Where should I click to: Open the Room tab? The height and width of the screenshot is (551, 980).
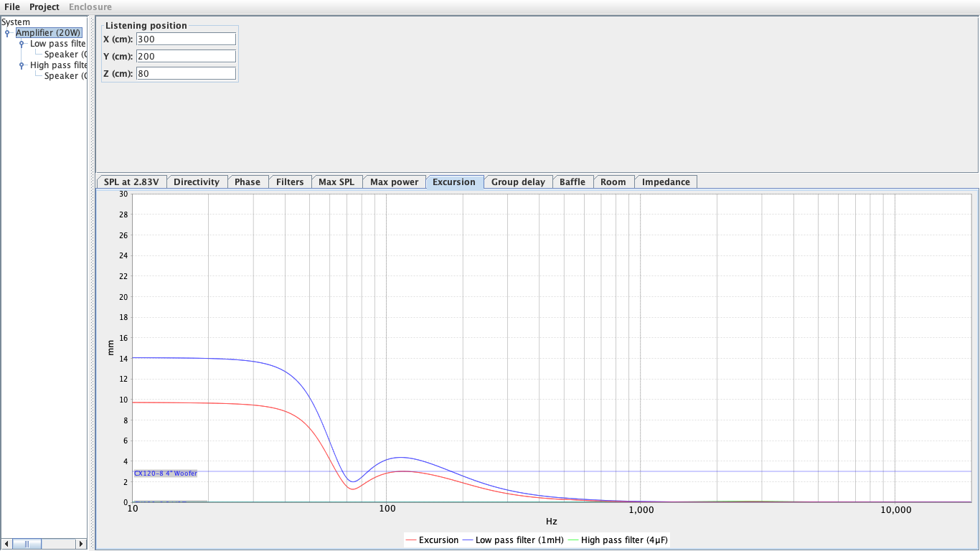pos(613,182)
